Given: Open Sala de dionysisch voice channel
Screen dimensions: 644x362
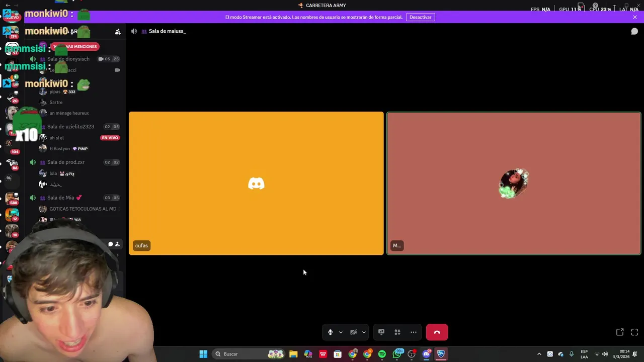Looking at the screenshot, I should click(x=68, y=59).
